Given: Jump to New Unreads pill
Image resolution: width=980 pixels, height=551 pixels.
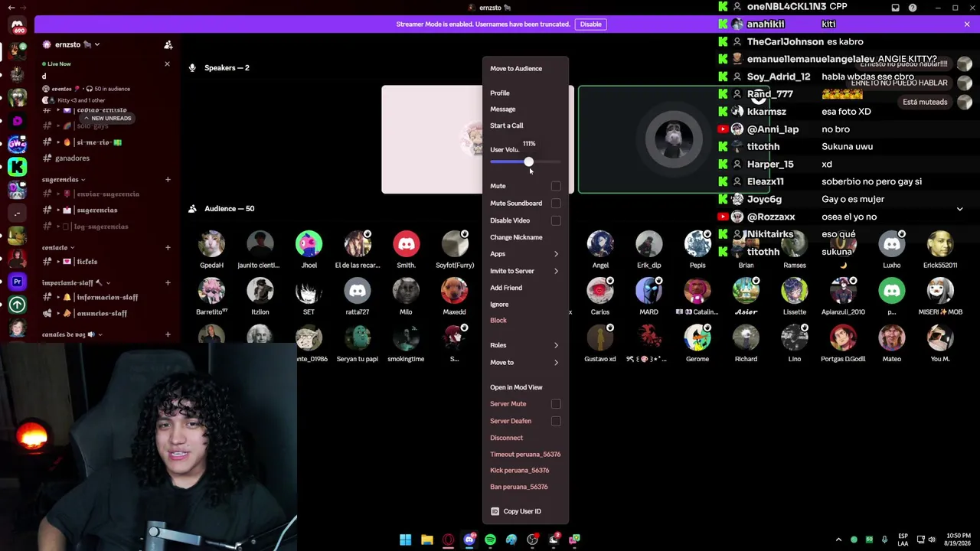Looking at the screenshot, I should 108,119.
